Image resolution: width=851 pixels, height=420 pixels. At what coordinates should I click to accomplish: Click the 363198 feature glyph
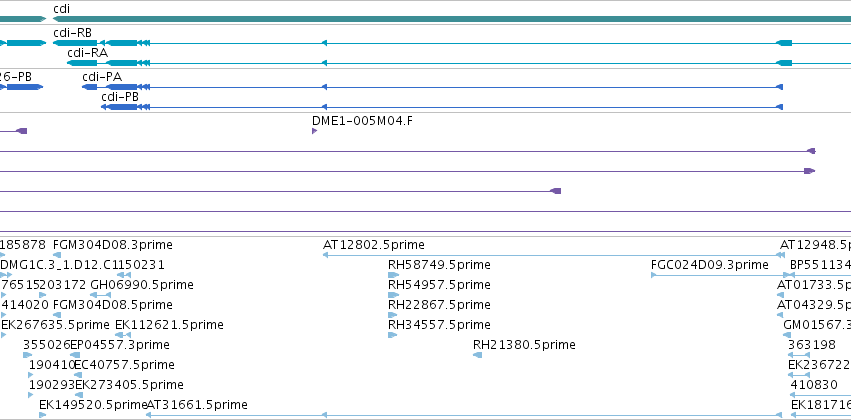(798, 355)
